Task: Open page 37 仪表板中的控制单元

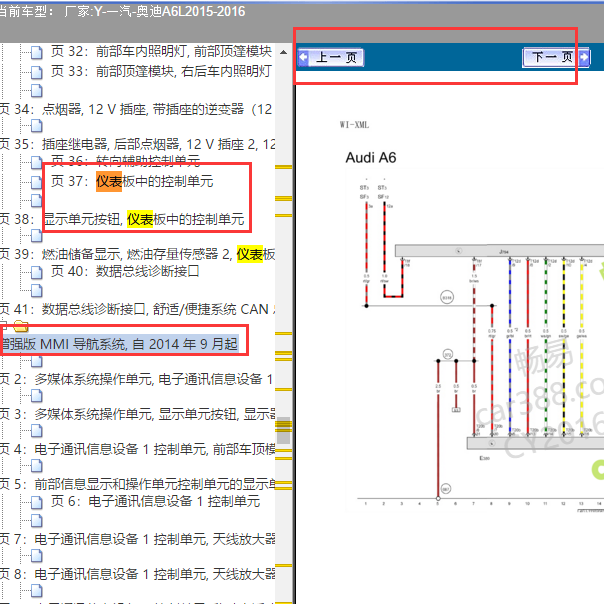Action: (x=132, y=181)
